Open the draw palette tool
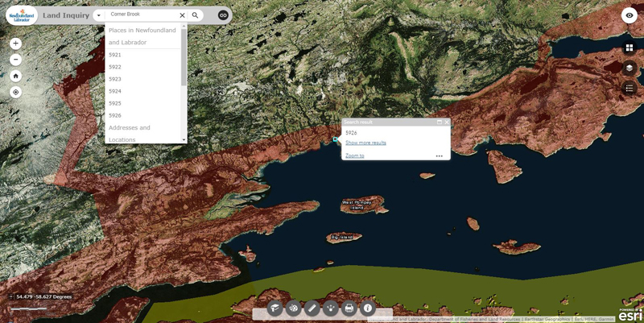The width and height of the screenshot is (644, 323). tap(293, 308)
